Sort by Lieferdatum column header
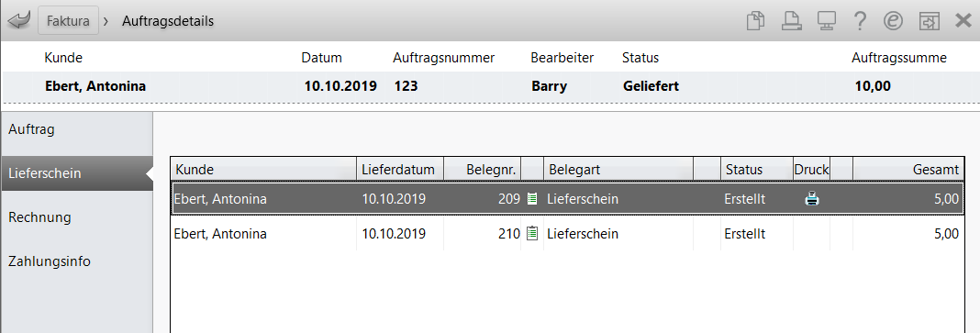This screenshot has height=333, width=980. [x=400, y=170]
